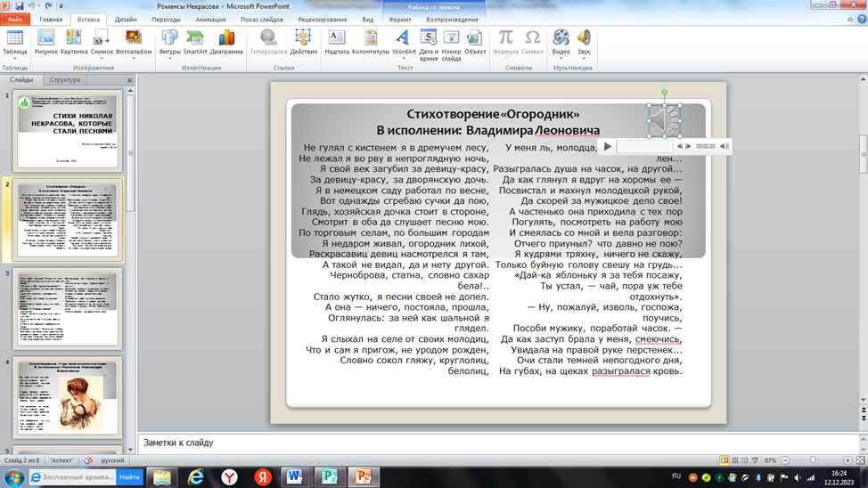The height and width of the screenshot is (488, 868).
Task: Add a Надпись text box
Action: (337, 41)
